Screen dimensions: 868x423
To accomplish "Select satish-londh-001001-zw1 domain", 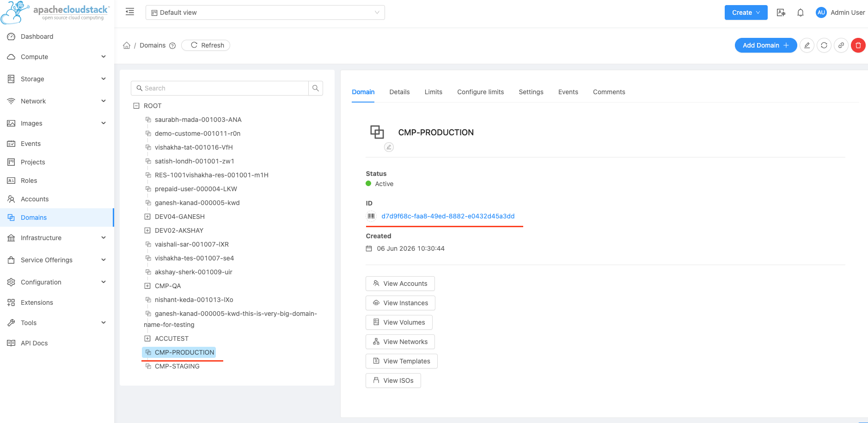I will pos(194,161).
